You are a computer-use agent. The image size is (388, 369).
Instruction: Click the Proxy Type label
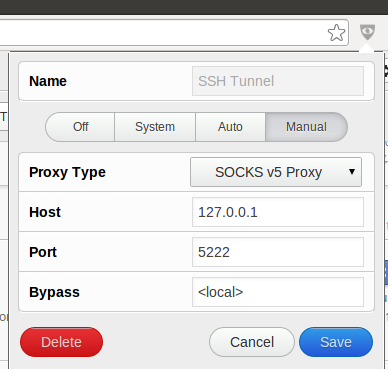tap(67, 172)
